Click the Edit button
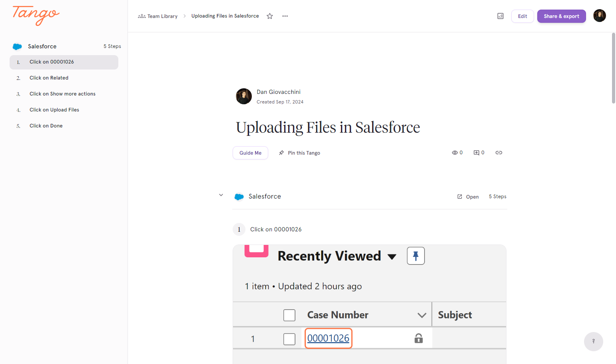The image size is (616, 364). [x=522, y=16]
